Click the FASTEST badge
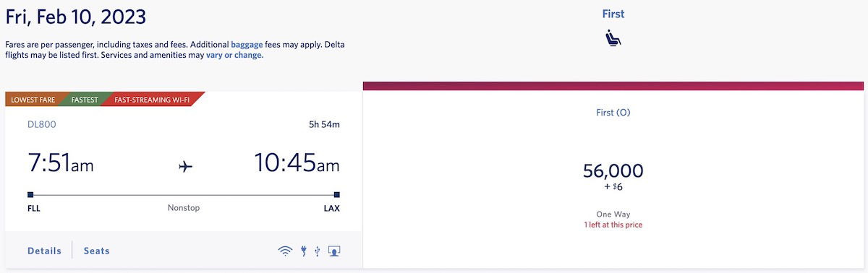The height and width of the screenshot is (273, 868). point(86,100)
